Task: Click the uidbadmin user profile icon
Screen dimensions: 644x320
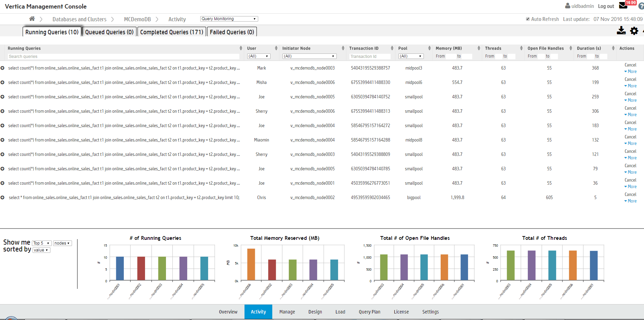Action: pyautogui.click(x=568, y=6)
